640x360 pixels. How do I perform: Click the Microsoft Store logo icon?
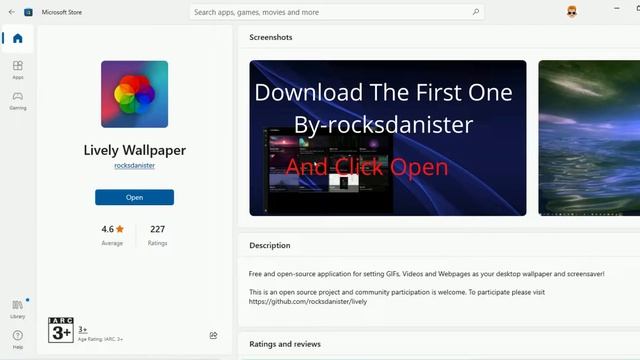click(x=28, y=12)
